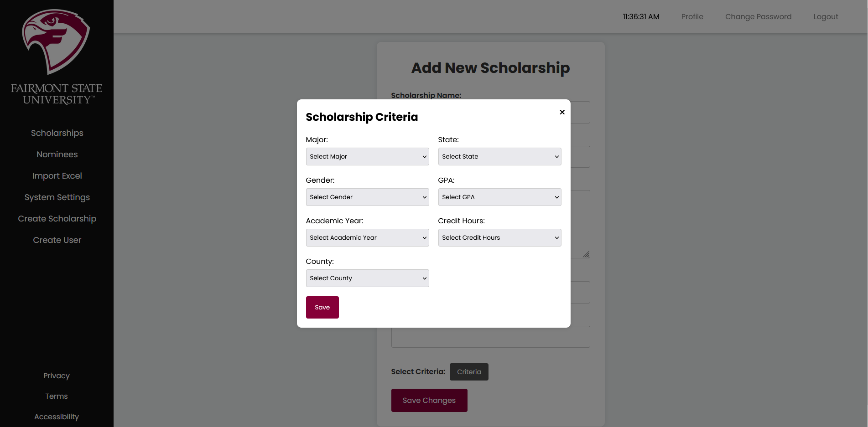Navigate to Create User page
Viewport: 868px width, 427px height.
(57, 240)
